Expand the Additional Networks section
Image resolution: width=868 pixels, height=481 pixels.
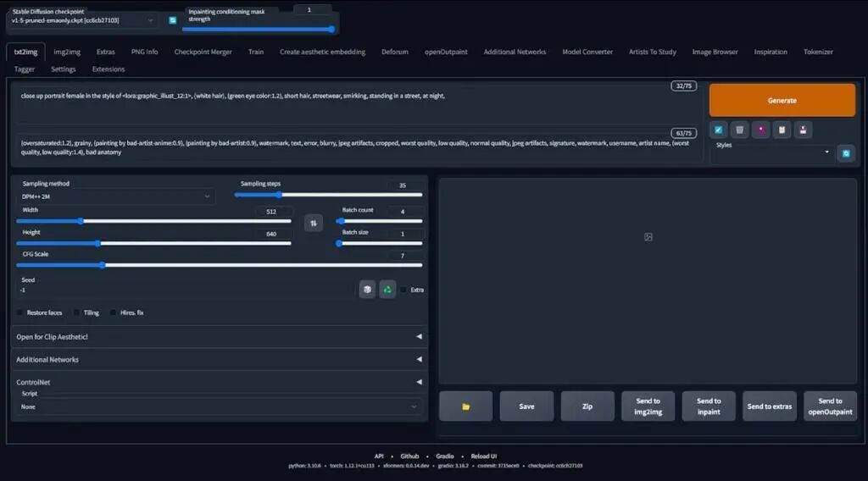[x=219, y=359]
